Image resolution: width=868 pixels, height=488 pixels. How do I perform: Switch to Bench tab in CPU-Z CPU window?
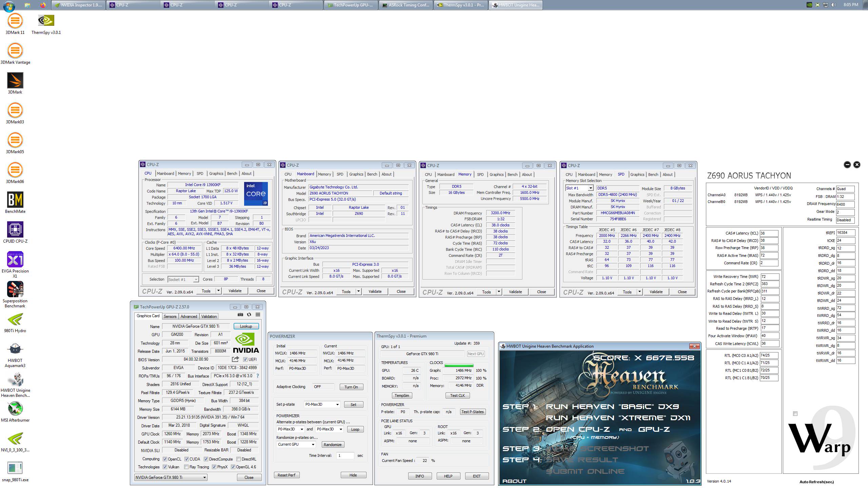[x=232, y=174]
